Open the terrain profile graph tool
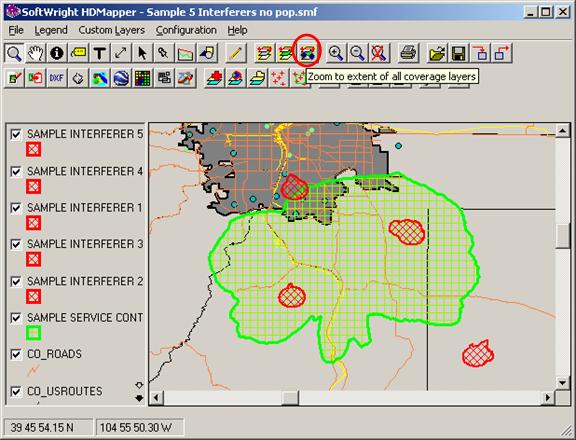Viewport: 576px width, 440px height. pyautogui.click(x=185, y=53)
